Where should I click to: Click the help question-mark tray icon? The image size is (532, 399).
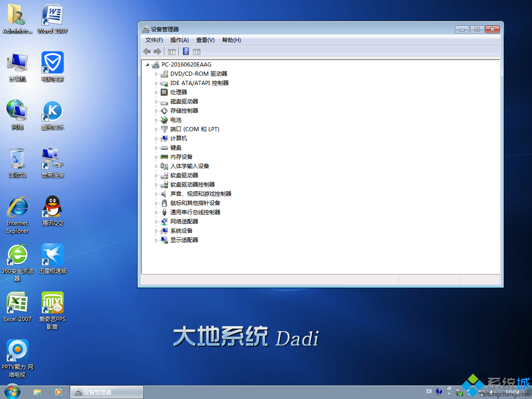[439, 392]
